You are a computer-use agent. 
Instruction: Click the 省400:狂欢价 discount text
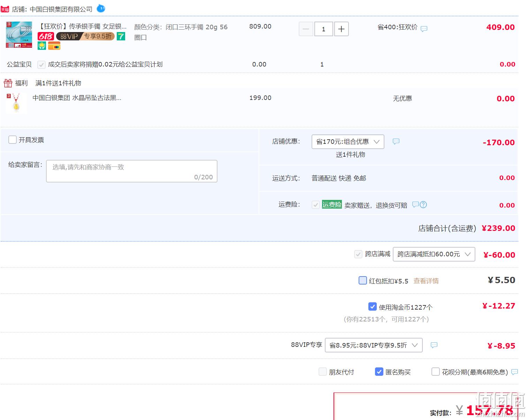coord(397,27)
